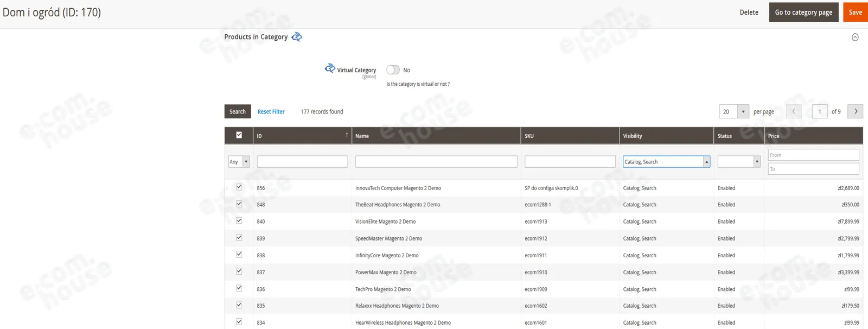Uncheck the product with ID 836
The height and width of the screenshot is (329, 868).
click(x=239, y=288)
